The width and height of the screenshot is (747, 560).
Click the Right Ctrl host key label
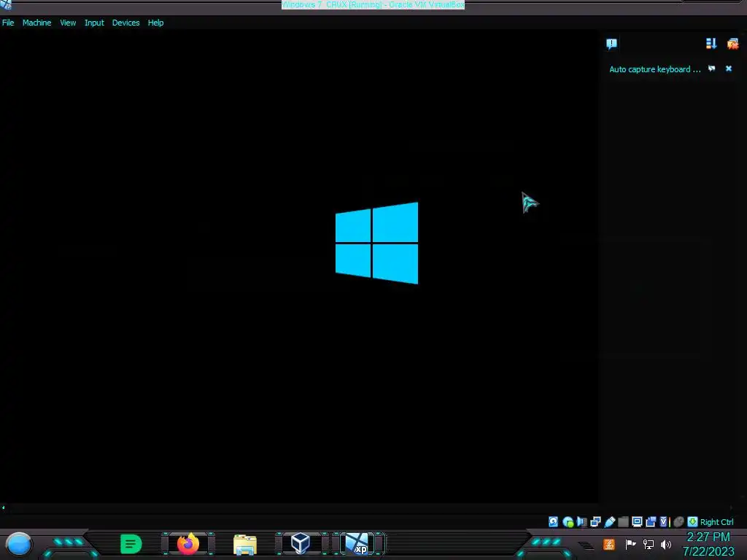717,522
